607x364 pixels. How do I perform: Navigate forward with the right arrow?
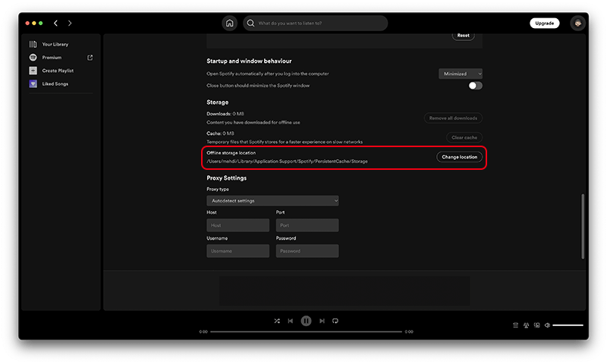(x=70, y=24)
